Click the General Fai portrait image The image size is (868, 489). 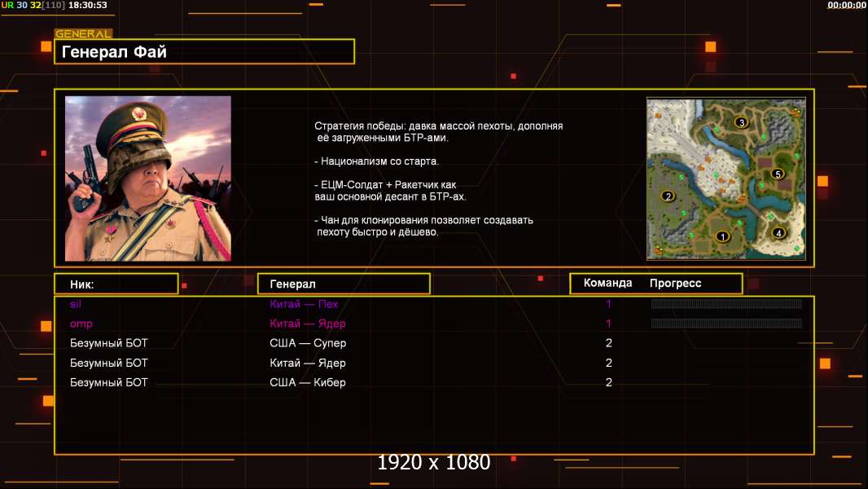tap(148, 178)
